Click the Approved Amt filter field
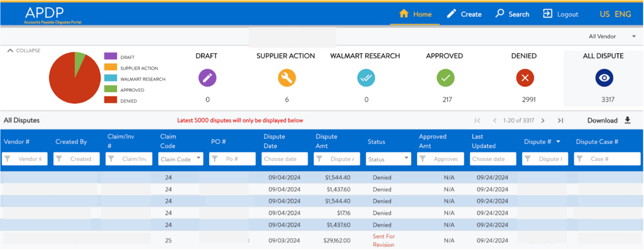The height and width of the screenshot is (250, 644). (x=440, y=159)
